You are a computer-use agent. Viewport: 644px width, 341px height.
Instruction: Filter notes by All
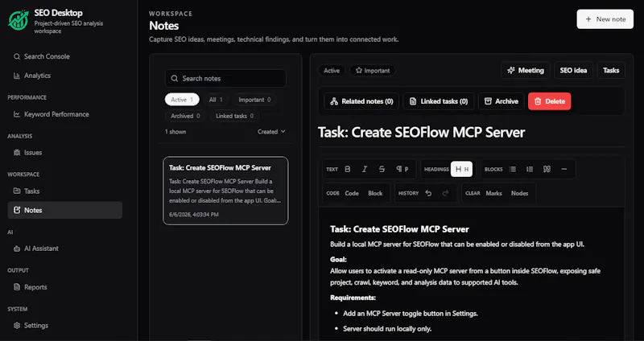216,100
